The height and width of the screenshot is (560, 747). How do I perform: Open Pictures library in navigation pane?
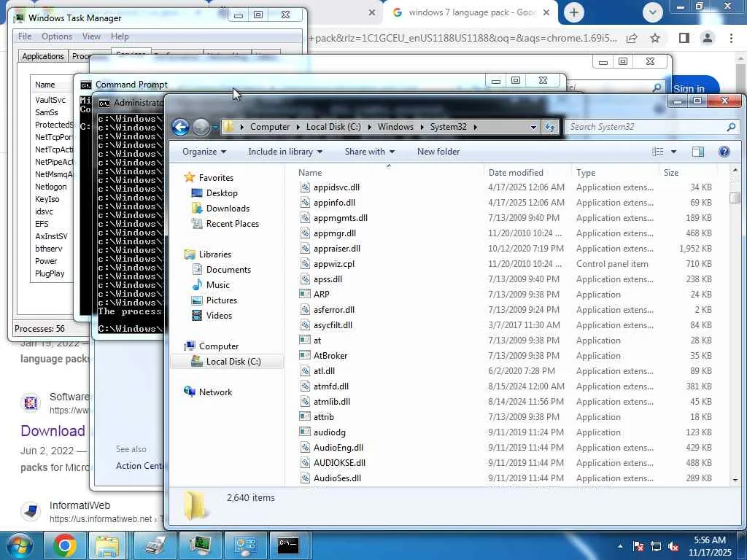click(x=222, y=300)
